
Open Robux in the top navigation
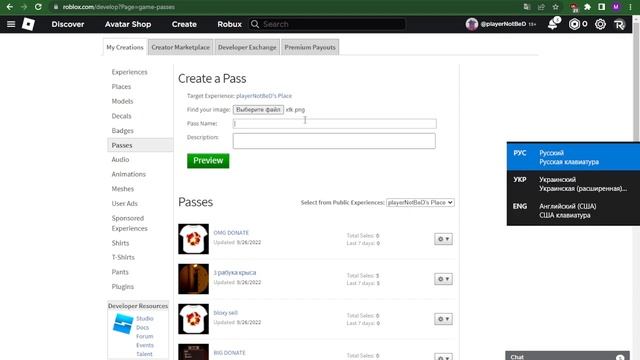229,24
